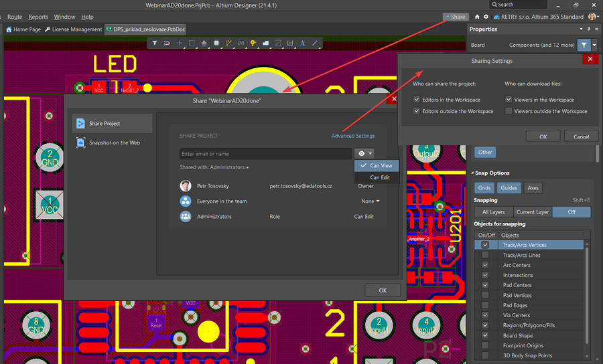Screen dimensions: 603x364
Task: Enable Viewers outside the Workspace checkbox
Action: point(509,111)
